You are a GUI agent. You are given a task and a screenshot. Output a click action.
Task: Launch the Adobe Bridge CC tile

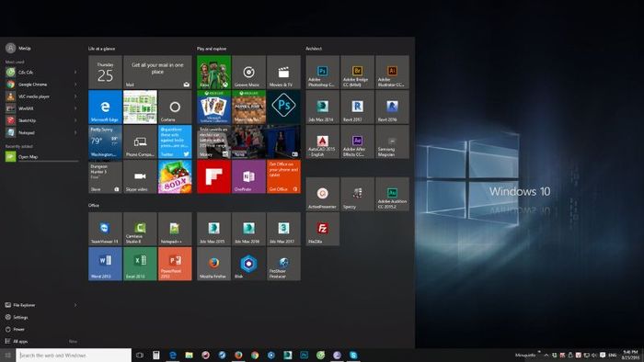(357, 73)
